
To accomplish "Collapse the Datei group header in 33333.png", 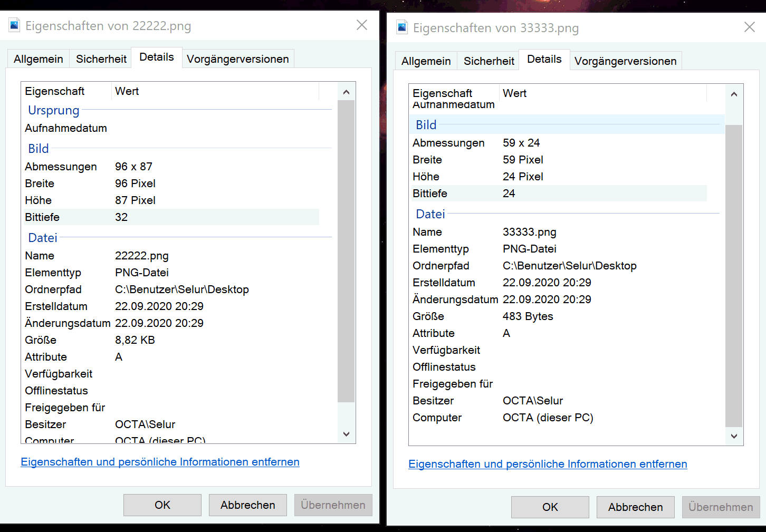I will click(x=430, y=214).
